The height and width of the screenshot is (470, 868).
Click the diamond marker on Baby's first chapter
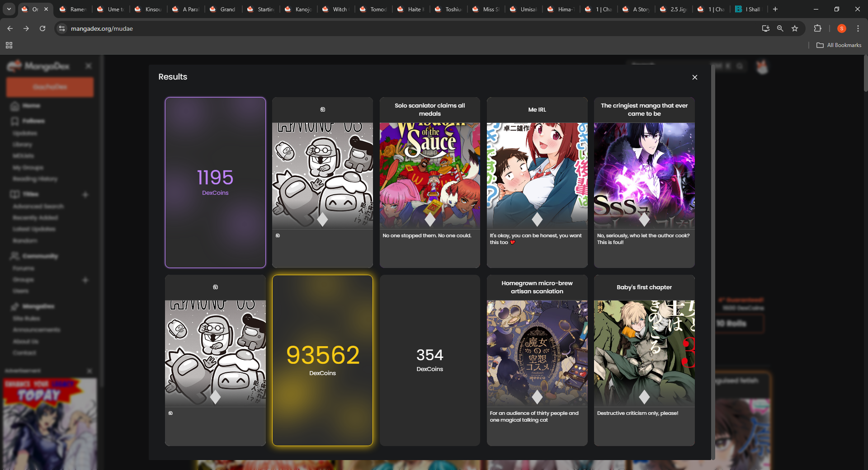point(644,397)
